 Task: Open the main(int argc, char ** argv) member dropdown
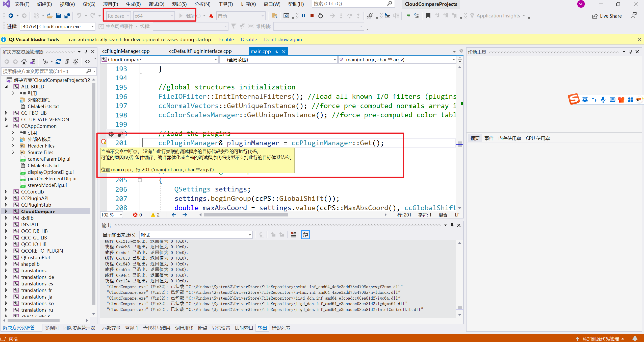point(397,60)
